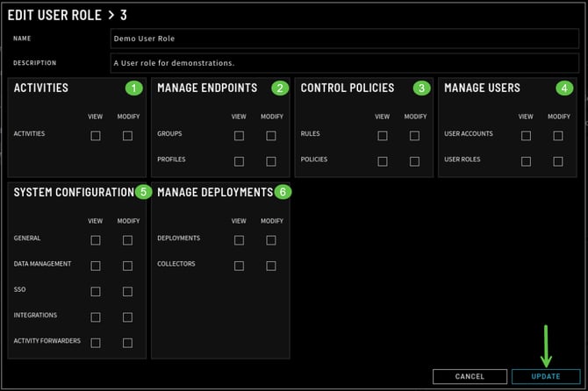Click the Control Policies section heading
The width and height of the screenshot is (588, 391).
348,88
